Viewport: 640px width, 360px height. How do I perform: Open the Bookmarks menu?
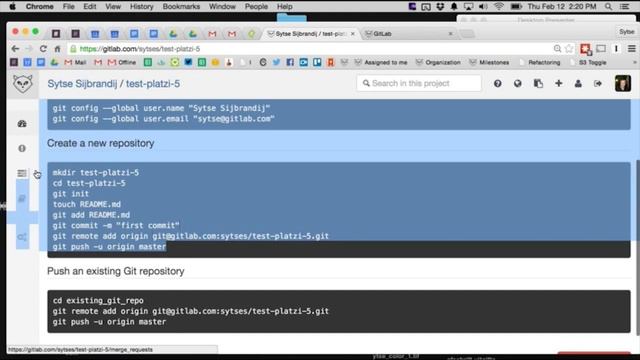pyautogui.click(x=181, y=7)
